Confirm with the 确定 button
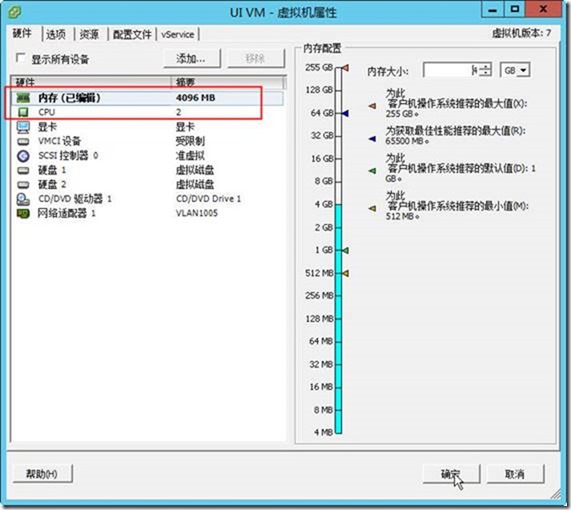Viewport: 571px width, 510px height. (x=451, y=474)
